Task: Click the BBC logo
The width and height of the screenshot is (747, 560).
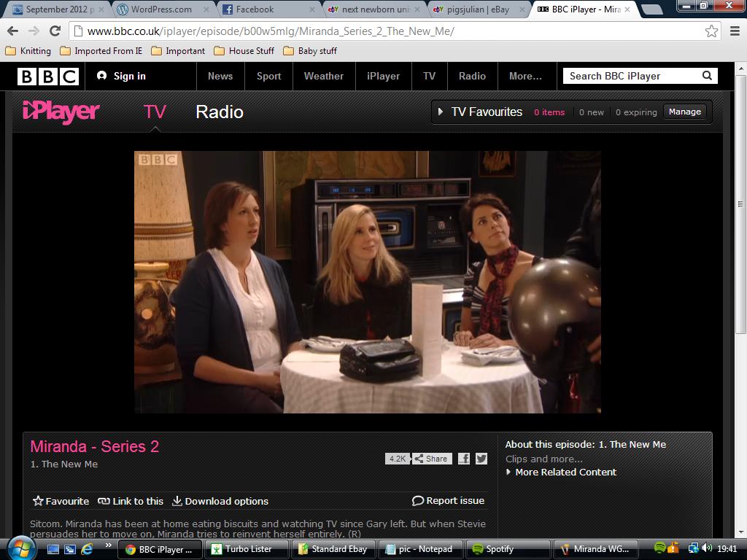Action: (x=48, y=76)
